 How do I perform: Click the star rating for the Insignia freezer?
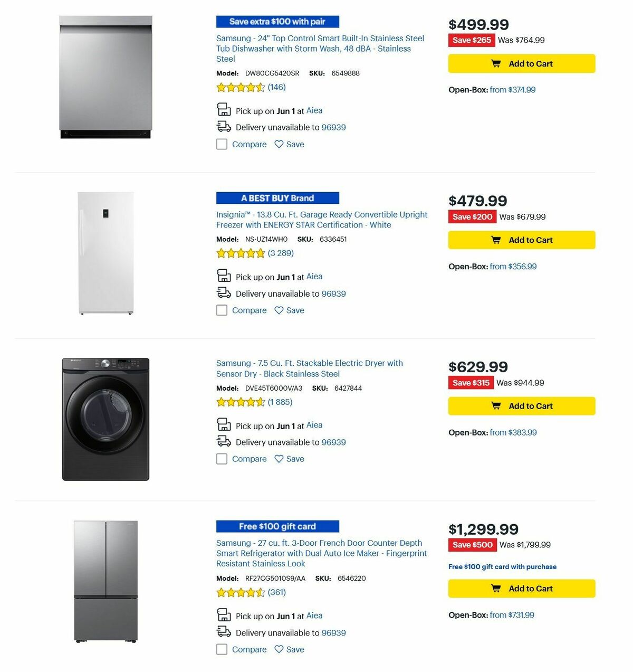241,253
